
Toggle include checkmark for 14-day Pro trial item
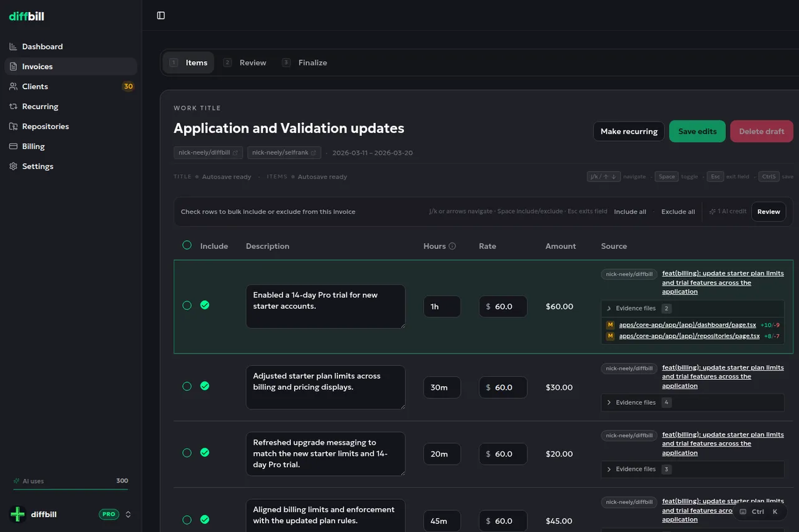pos(205,305)
